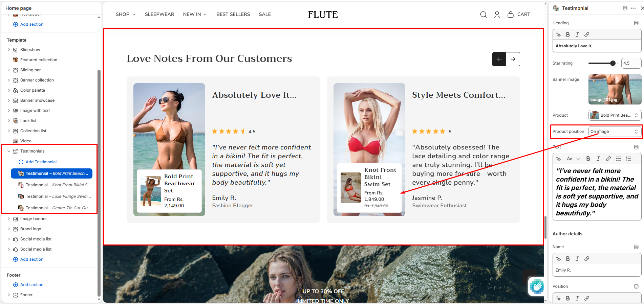Collapse the Testimonials section
This screenshot has width=644, height=304.
point(9,151)
